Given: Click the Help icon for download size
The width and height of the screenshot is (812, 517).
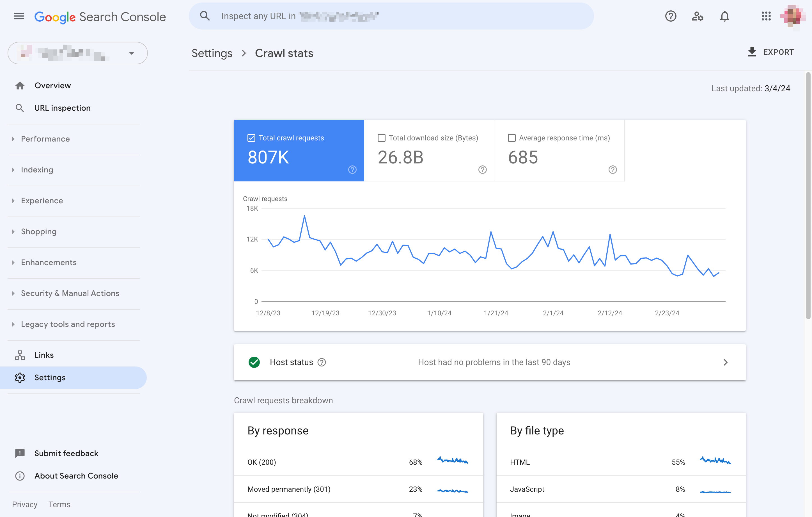Looking at the screenshot, I should click(x=483, y=170).
